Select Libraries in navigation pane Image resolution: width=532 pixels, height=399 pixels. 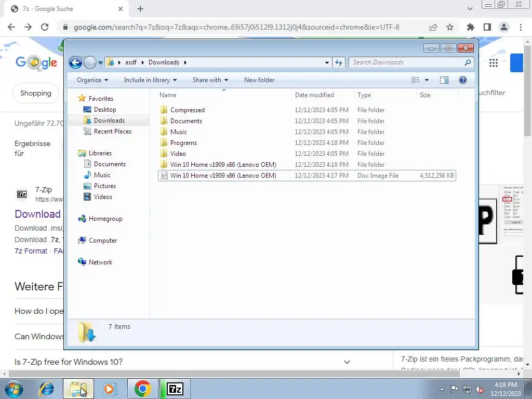pos(100,153)
